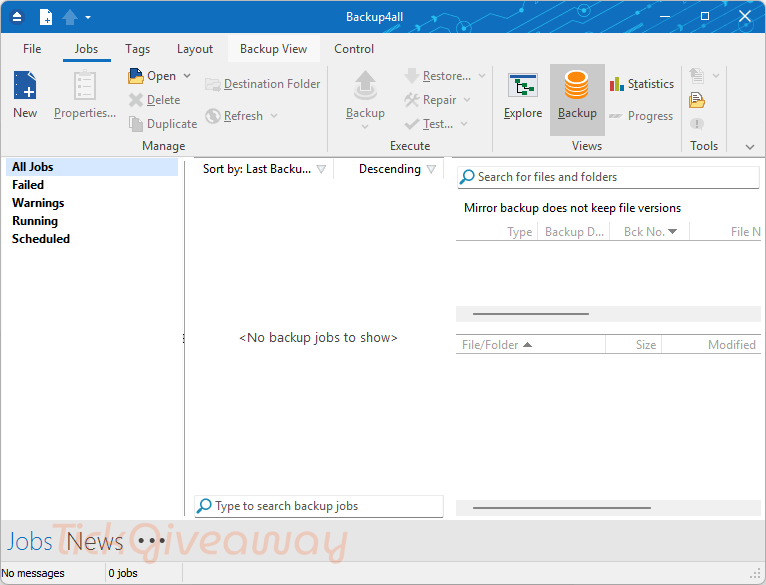Sort by the Modified column header

click(711, 345)
